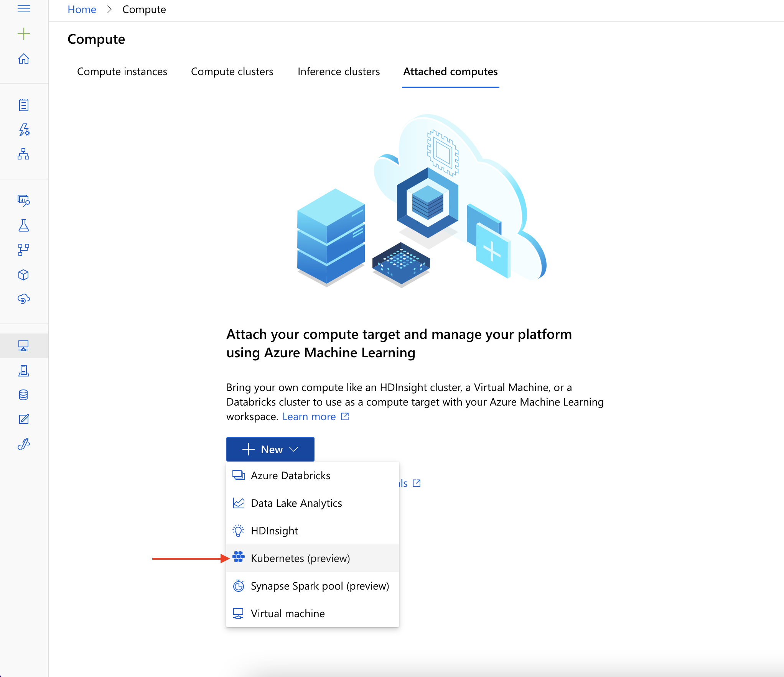Click external link icon beside Learn more
Viewport: 784px width, 677px height.
click(x=345, y=416)
